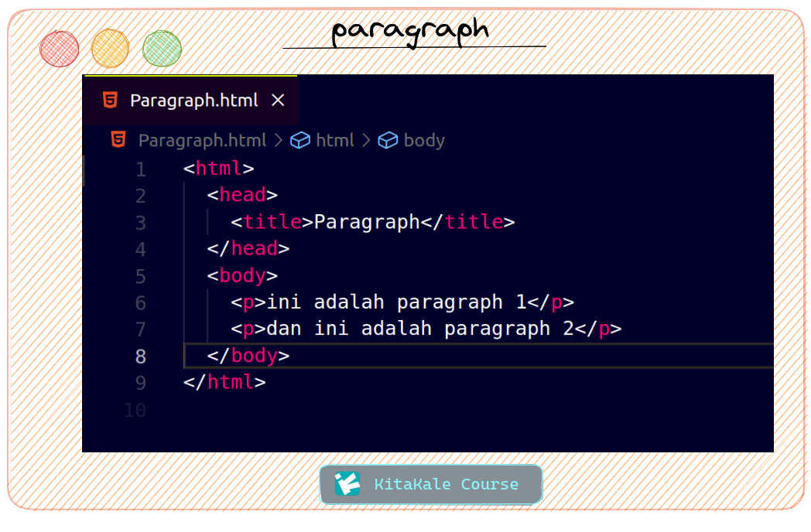The image size is (811, 532).
Task: Open the body breadcrumb item
Action: (424, 141)
